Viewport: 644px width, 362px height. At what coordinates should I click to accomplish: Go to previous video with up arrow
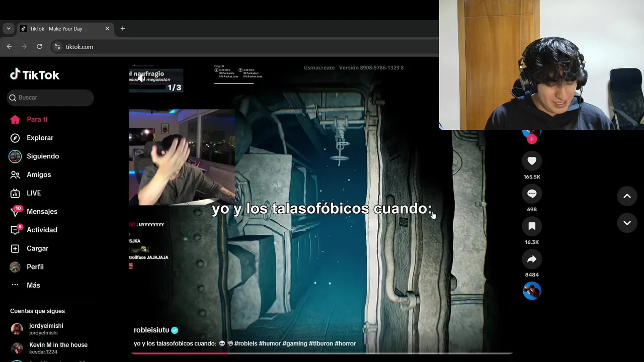click(627, 196)
